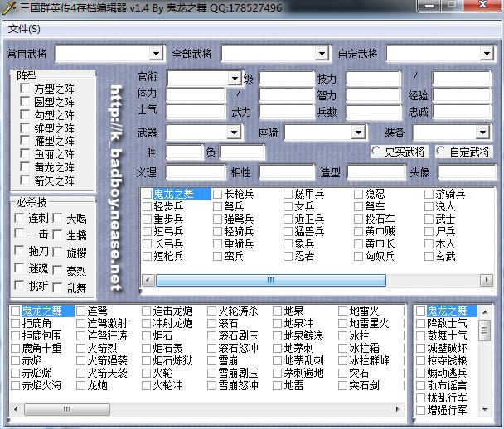
Task: Focus the 兵数 input field
Action: point(373,112)
